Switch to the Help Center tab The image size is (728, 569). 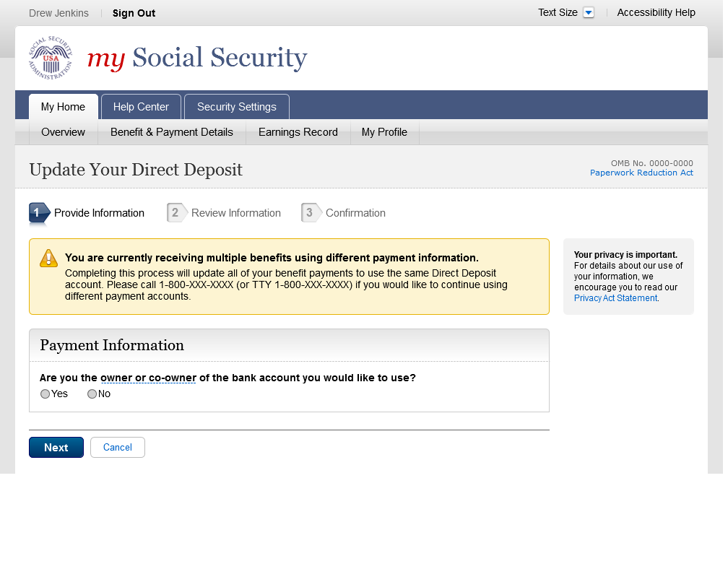tap(141, 107)
